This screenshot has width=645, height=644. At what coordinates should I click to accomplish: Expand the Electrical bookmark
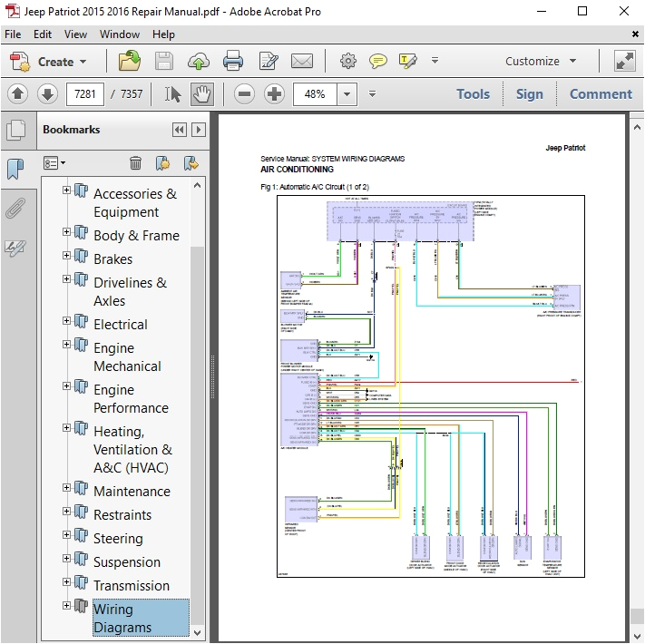click(x=66, y=323)
